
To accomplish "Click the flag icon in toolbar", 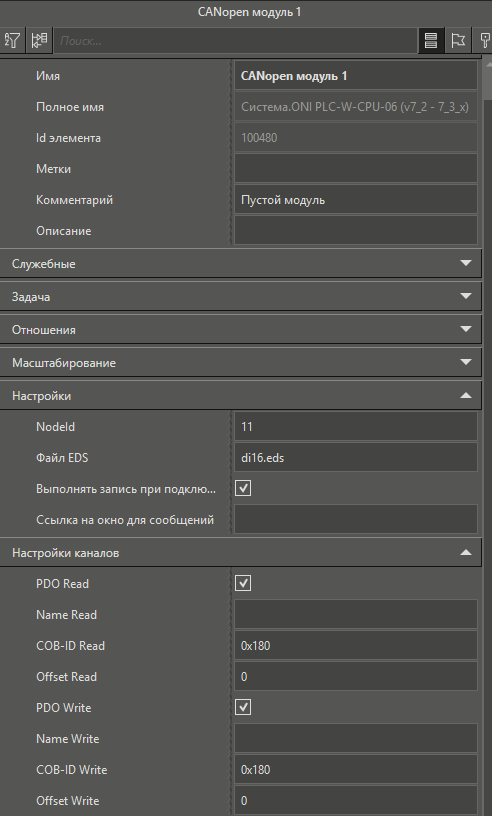I will pyautogui.click(x=458, y=40).
